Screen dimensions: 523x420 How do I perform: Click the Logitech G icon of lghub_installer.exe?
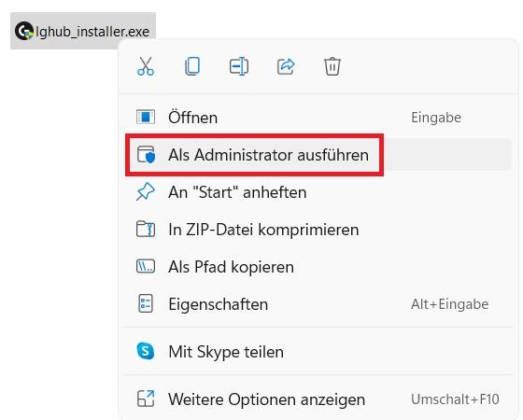tap(24, 31)
